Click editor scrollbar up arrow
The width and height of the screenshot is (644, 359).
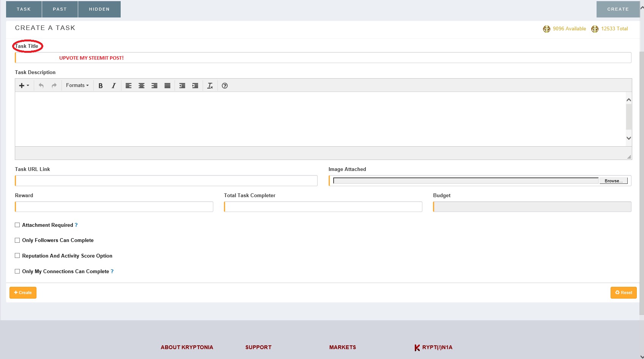click(x=629, y=100)
